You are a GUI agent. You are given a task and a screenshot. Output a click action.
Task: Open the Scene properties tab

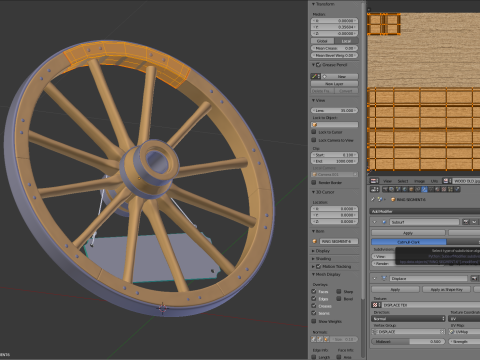click(x=398, y=189)
